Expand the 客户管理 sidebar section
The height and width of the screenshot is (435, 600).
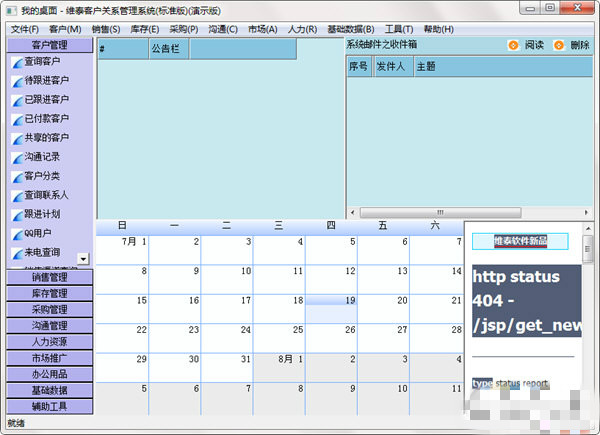(x=50, y=45)
